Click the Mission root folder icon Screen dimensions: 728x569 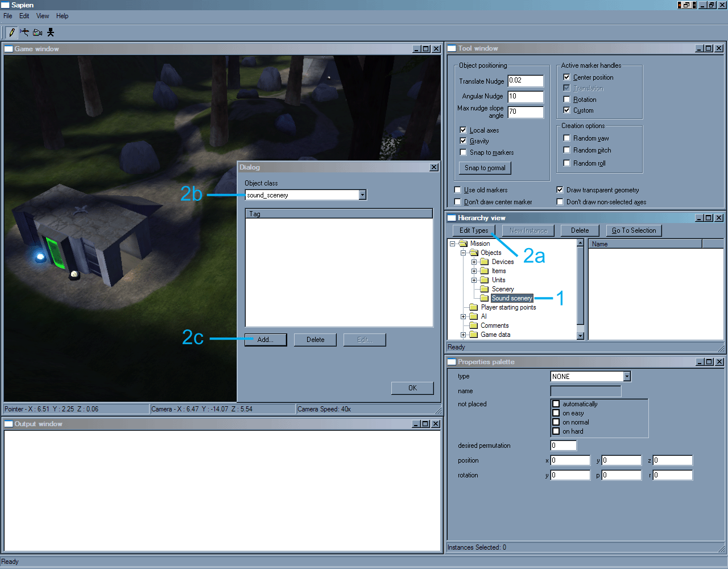coord(463,244)
